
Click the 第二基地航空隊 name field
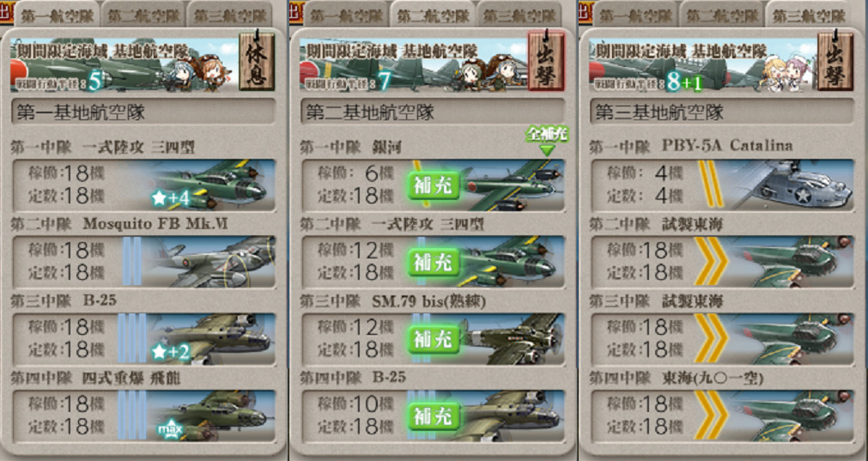pyautogui.click(x=433, y=112)
